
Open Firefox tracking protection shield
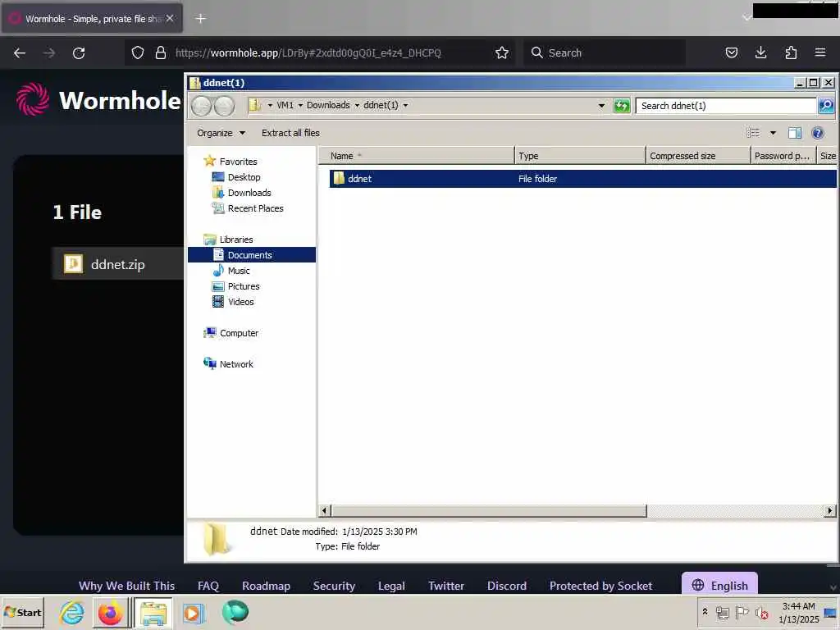138,52
